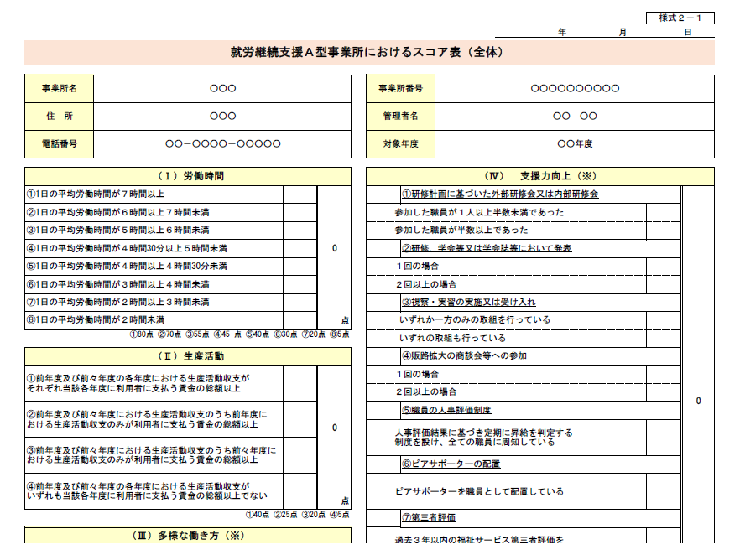Select the （Ⅲ）多様な働き方 section header
Viewport: 740px width, 560px height.
[x=188, y=536]
